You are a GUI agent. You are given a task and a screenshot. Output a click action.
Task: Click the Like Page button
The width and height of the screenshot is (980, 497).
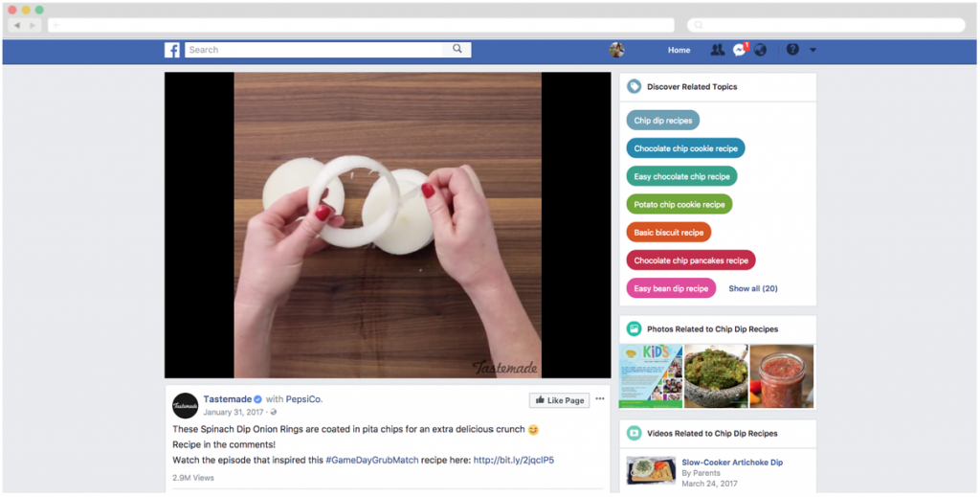click(559, 400)
